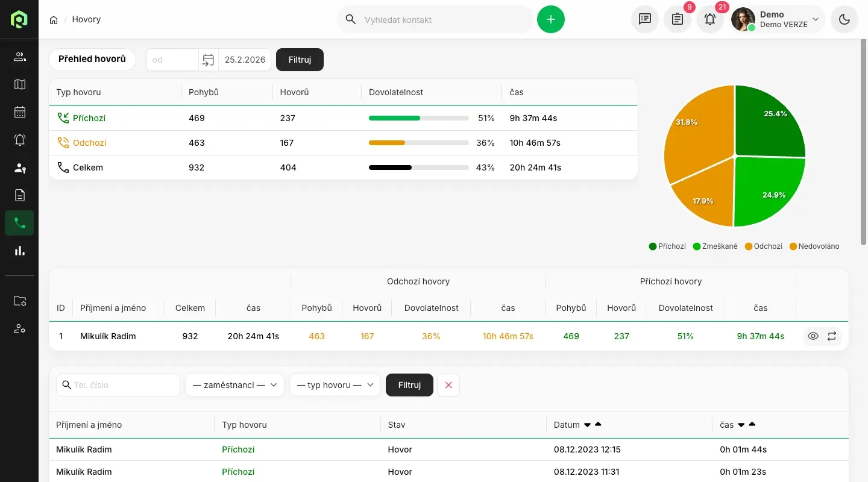The image size is (868, 482).
Task: Open the Demo VERZE user menu
Action: click(778, 19)
